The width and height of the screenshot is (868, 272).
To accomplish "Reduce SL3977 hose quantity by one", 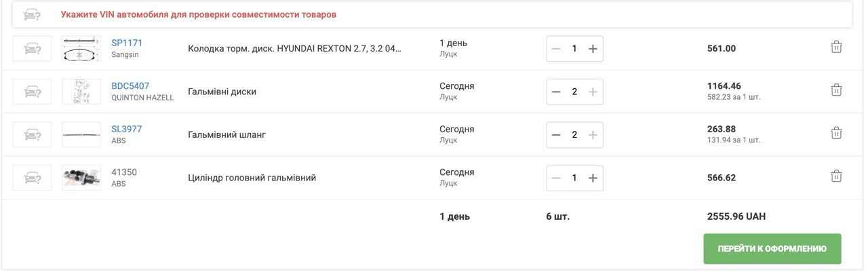I will click(x=556, y=135).
